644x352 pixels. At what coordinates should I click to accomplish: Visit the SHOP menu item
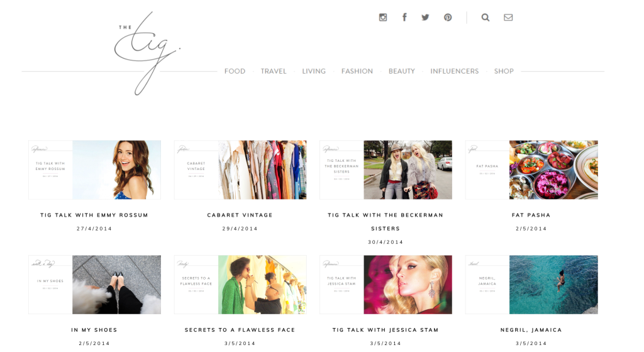pos(504,71)
